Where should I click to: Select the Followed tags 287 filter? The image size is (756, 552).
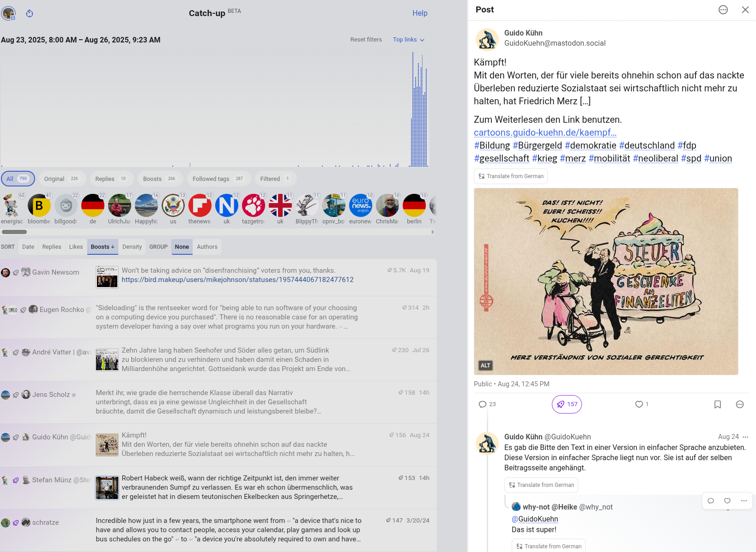(x=218, y=179)
